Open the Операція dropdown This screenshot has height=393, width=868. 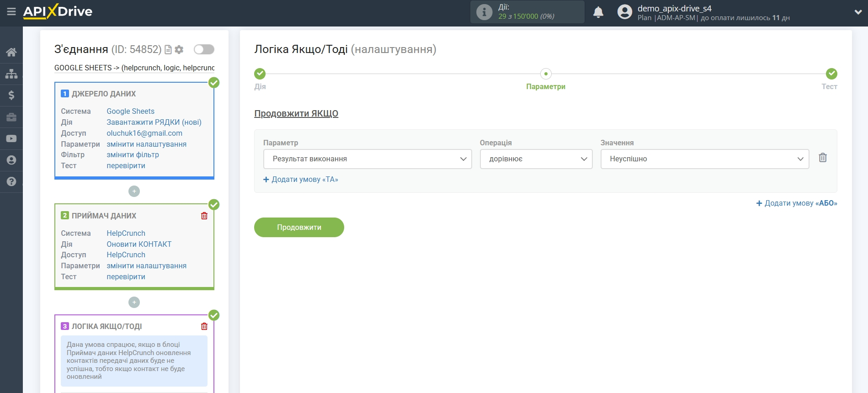pyautogui.click(x=536, y=159)
